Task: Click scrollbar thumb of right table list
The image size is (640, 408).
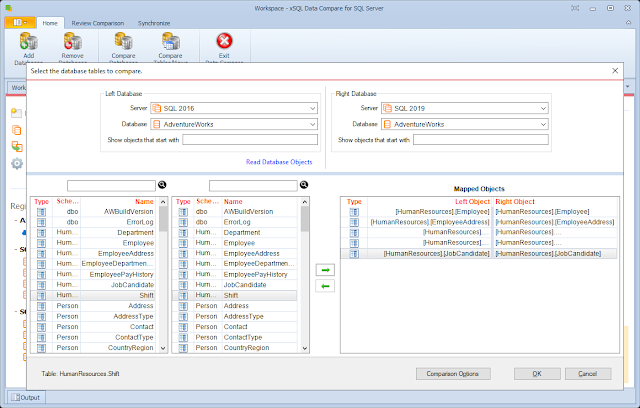Action: click(304, 219)
